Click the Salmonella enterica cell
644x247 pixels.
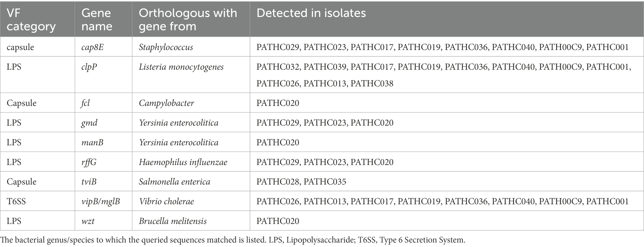pyautogui.click(x=174, y=182)
